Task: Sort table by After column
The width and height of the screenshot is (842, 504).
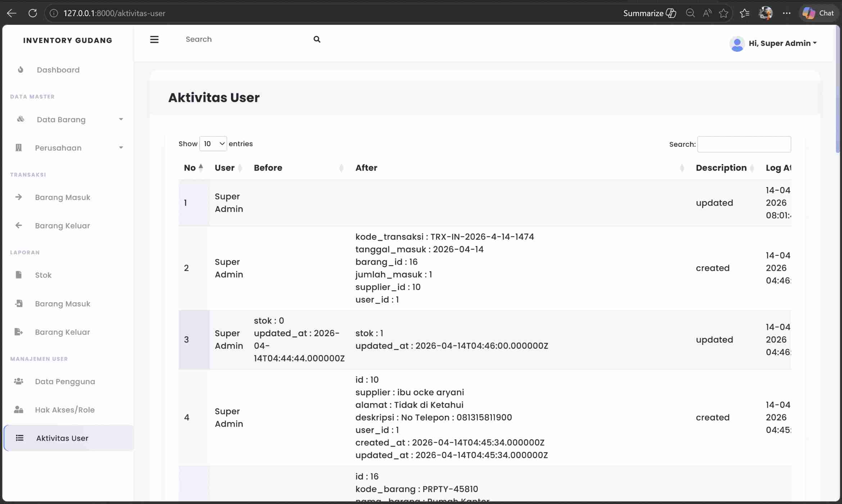Action: point(520,168)
